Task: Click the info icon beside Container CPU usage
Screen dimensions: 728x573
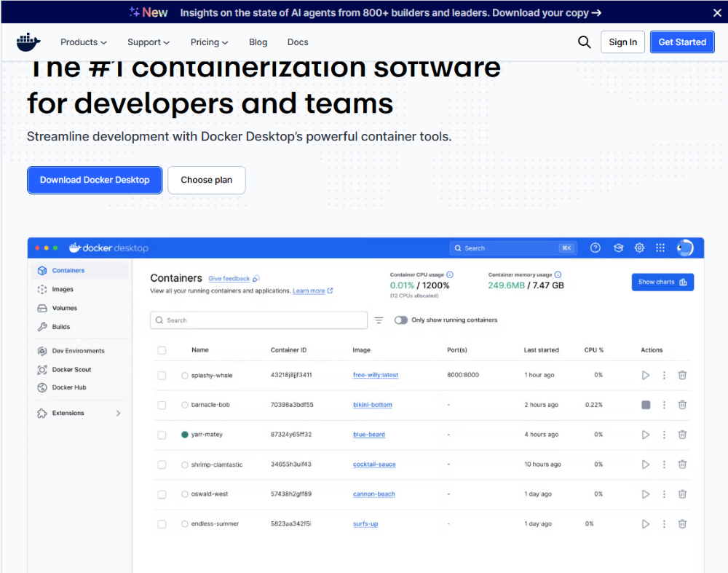Action: (450, 274)
